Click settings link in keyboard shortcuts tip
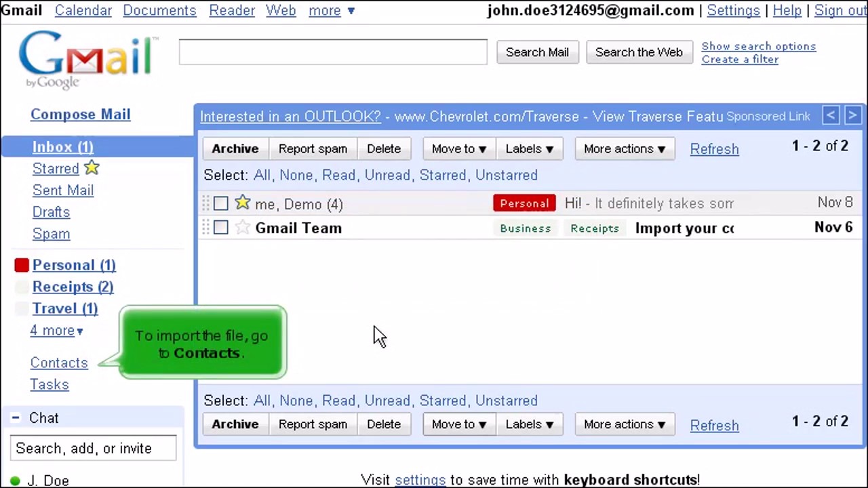The height and width of the screenshot is (488, 868). pos(420,480)
